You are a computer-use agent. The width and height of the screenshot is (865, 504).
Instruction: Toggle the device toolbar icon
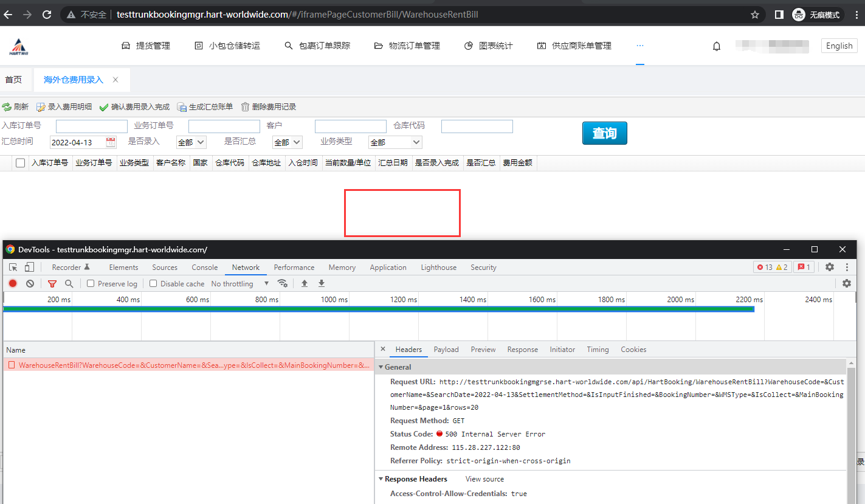[29, 268]
